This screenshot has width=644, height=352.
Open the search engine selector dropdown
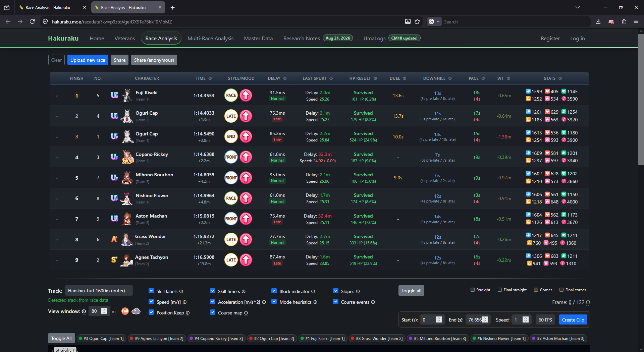coord(434,21)
